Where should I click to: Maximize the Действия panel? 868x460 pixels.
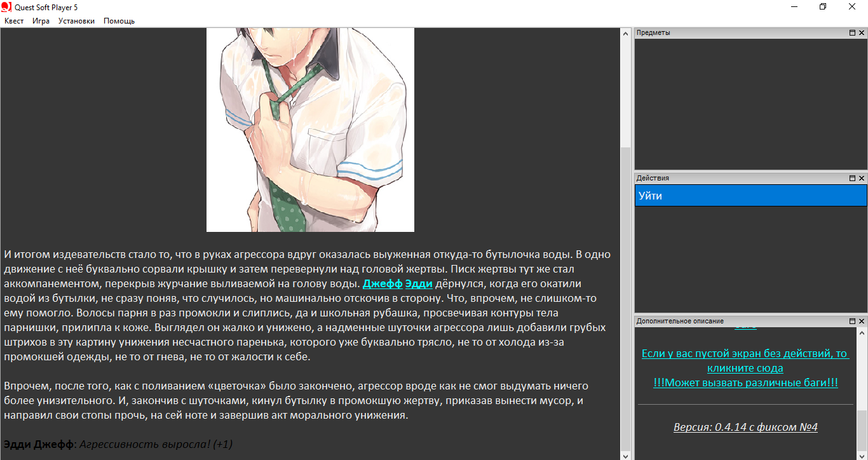pos(853,179)
